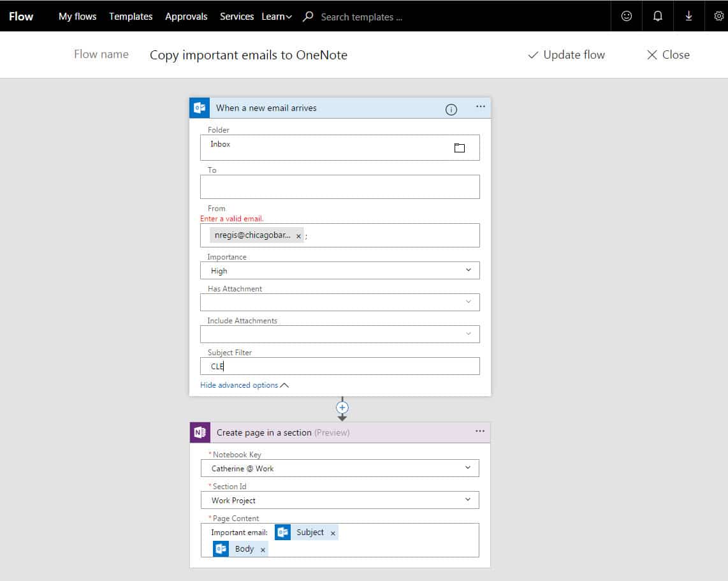This screenshot has width=728, height=581.
Task: Insert a new step with plus button
Action: pos(342,408)
